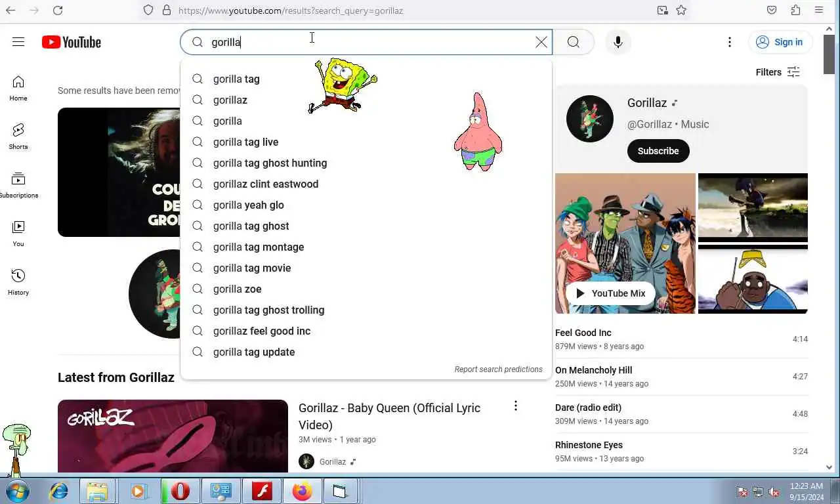Screen dimensions: 840x504
Task: Select the 'gorilla tag' suggestion
Action: coord(366,79)
